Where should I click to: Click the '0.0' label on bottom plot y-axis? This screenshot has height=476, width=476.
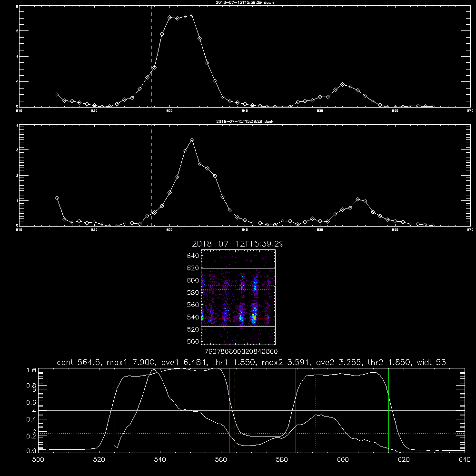tap(31, 451)
